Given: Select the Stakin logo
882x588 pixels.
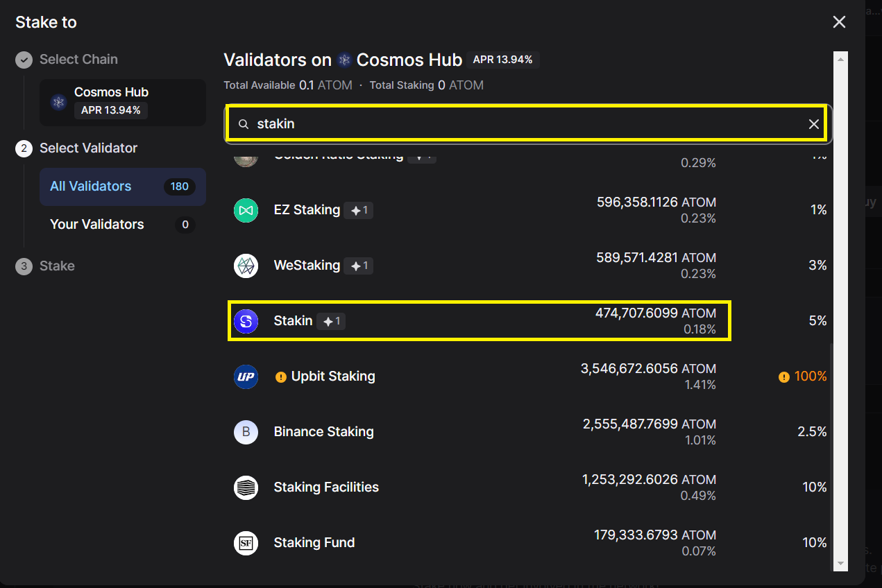Looking at the screenshot, I should pos(246,321).
